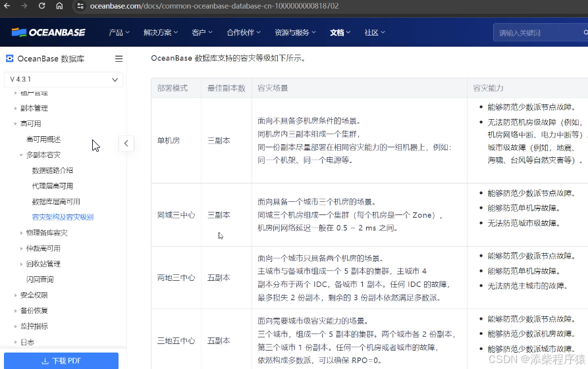The width and height of the screenshot is (588, 369).
Task: Open 代理层高可用 page
Action: [x=53, y=186]
